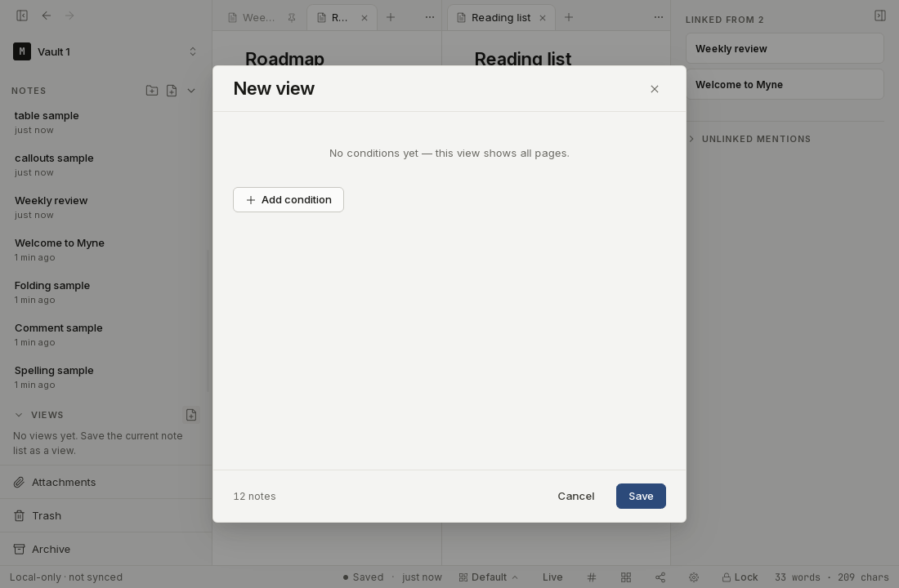Viewport: 899px width, 588px height.
Task: Open linked Weekly review backlink card
Action: 785,49
